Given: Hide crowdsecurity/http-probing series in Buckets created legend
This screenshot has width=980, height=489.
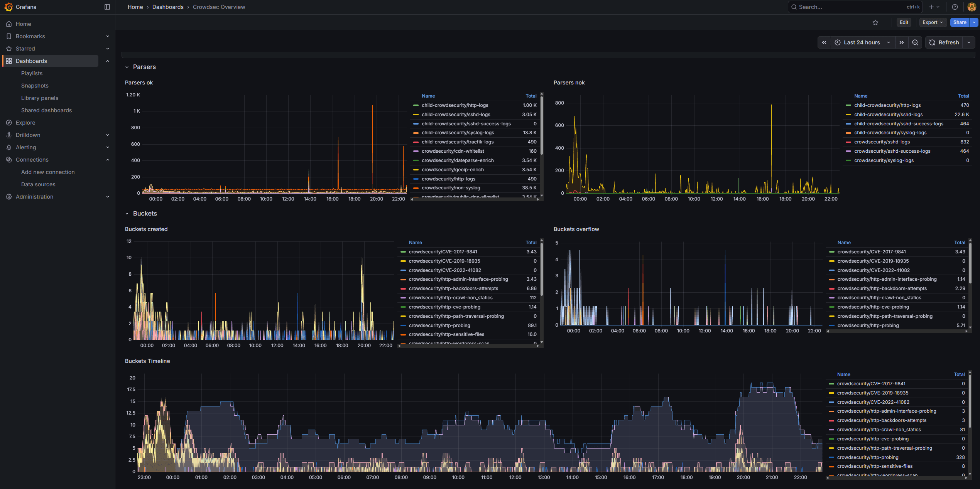Looking at the screenshot, I should click(439, 325).
